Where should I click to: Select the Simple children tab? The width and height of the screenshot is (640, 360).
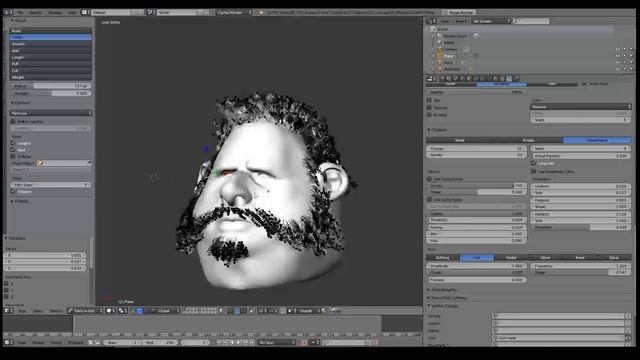[x=529, y=140]
